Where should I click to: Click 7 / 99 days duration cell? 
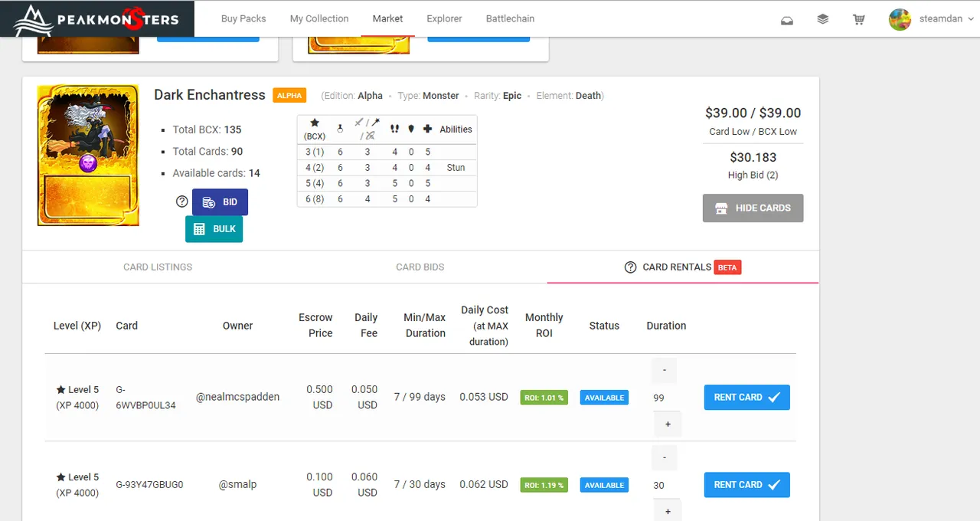420,397
